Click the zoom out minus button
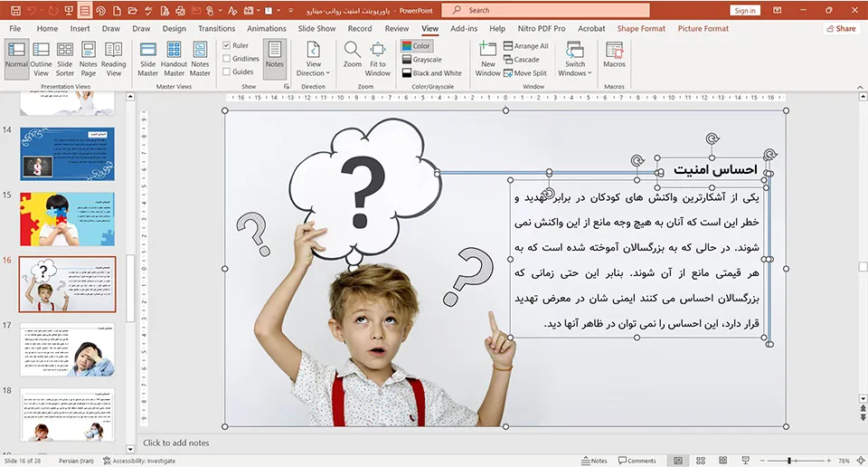Screen dimensions: 868x467 point(762,461)
